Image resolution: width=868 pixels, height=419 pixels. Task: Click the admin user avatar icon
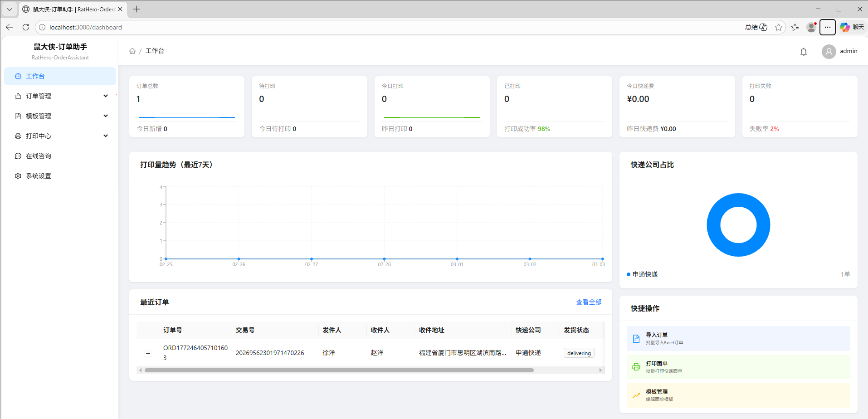coord(829,52)
